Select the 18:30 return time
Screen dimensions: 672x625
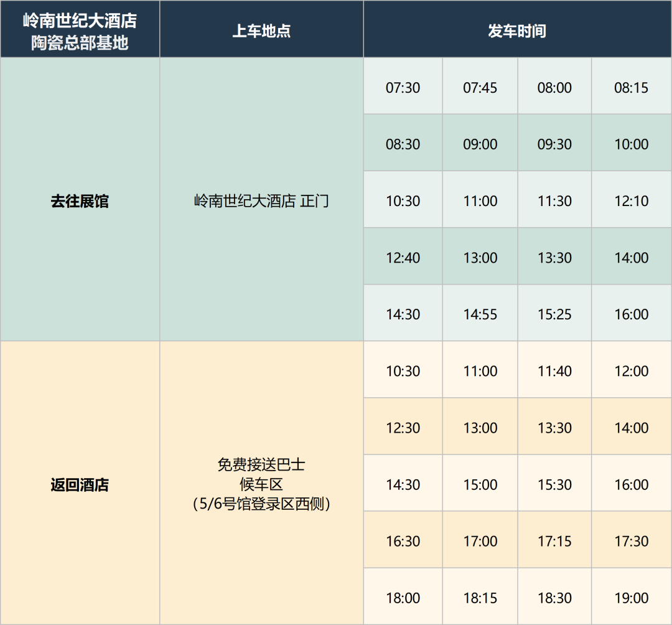pos(554,596)
